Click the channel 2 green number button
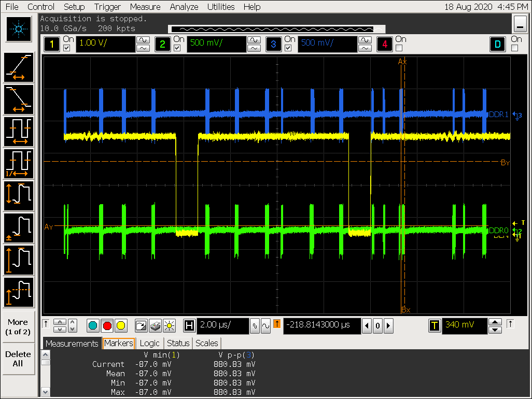The image size is (532, 399). pos(162,44)
